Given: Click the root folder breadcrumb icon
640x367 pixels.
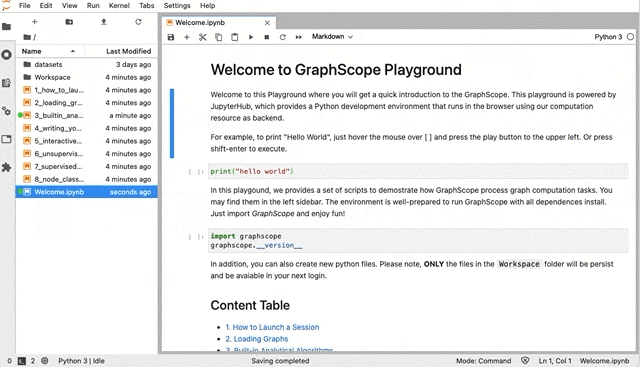Looking at the screenshot, I should point(27,37).
